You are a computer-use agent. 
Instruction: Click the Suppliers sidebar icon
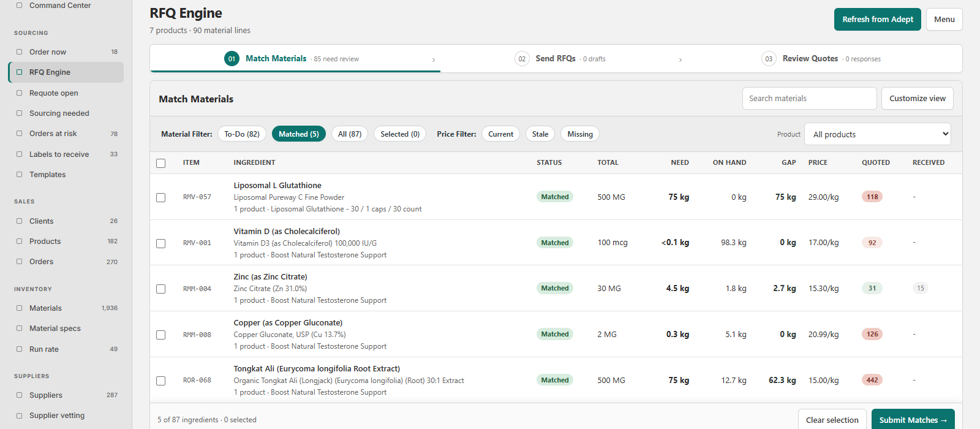tap(20, 395)
